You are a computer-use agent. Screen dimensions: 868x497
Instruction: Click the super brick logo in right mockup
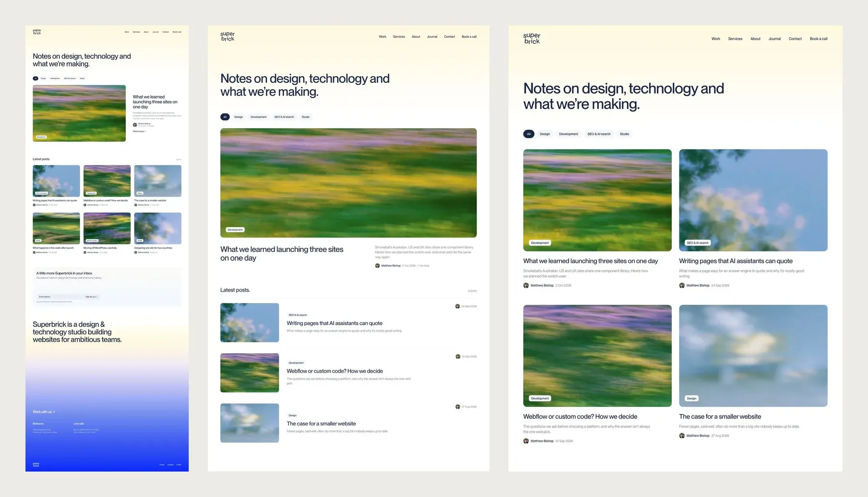[532, 39]
